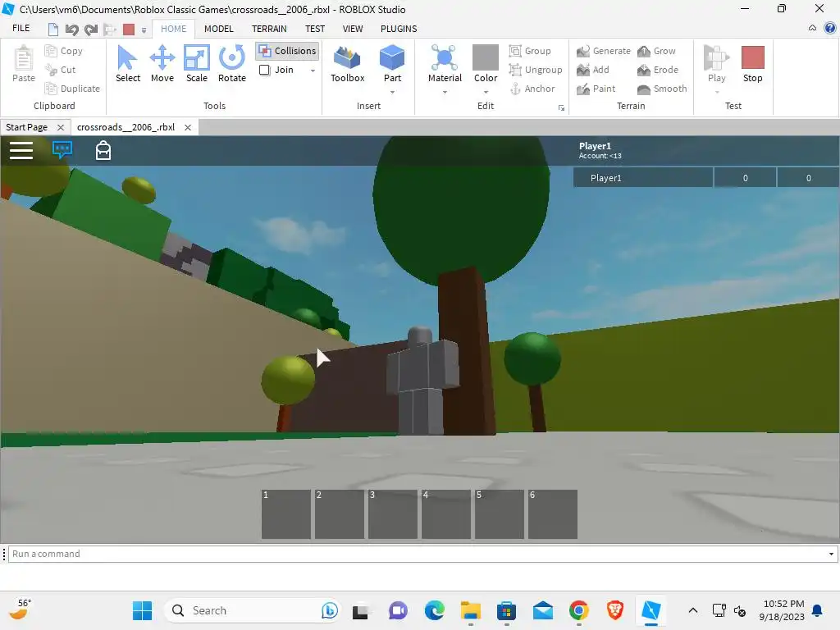The width and height of the screenshot is (840, 630).
Task: Switch to the MODEL ribbon tab
Action: click(218, 29)
